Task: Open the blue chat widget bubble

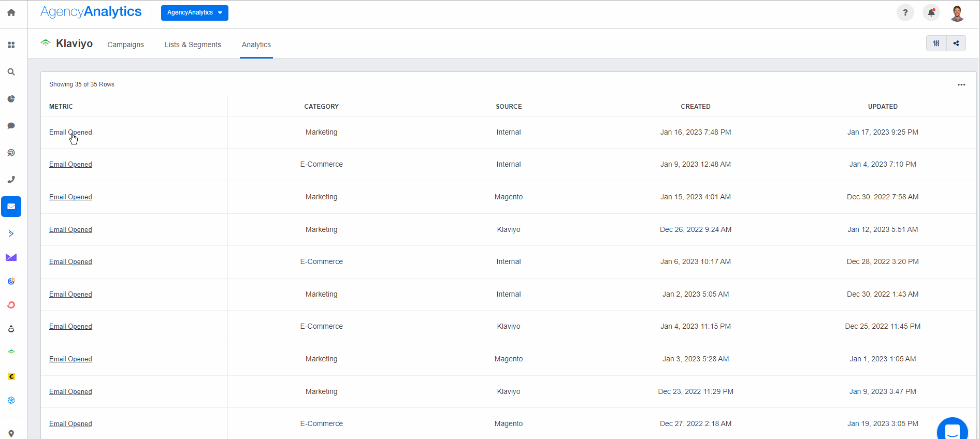Action: (952, 430)
